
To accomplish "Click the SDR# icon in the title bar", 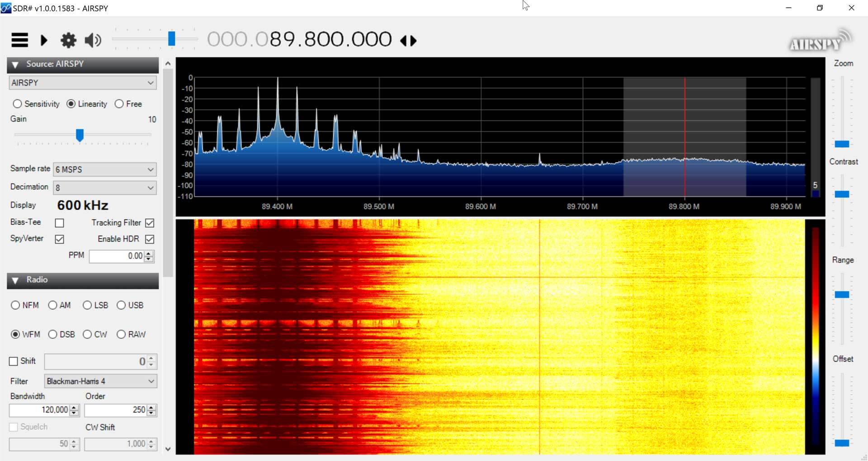I will 6,7.
